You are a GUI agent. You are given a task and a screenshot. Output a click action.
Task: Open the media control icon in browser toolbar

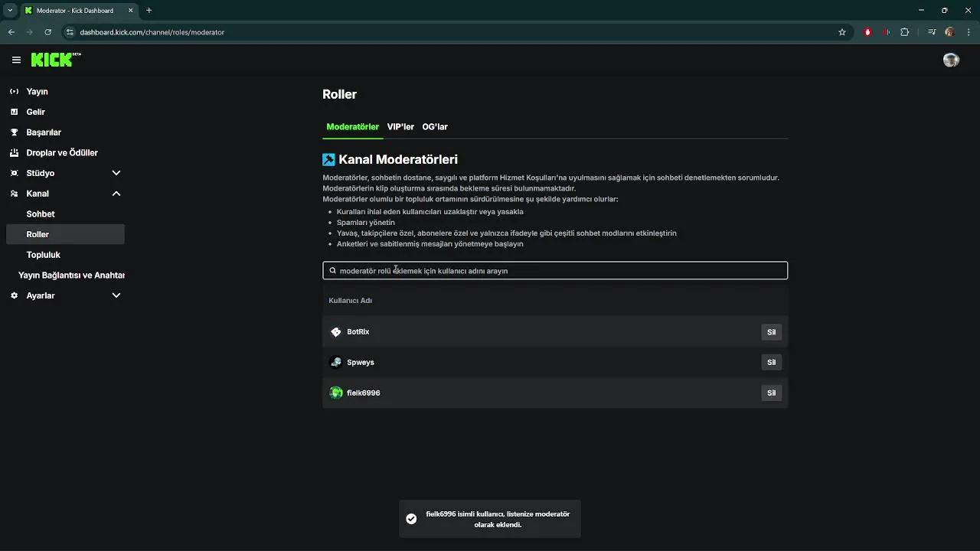(x=931, y=32)
